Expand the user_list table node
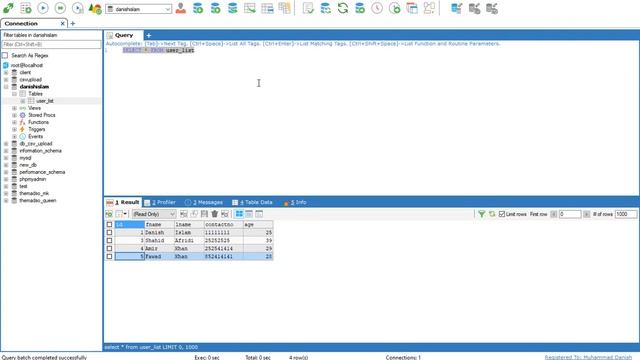The height and width of the screenshot is (360, 640). tap(23, 101)
